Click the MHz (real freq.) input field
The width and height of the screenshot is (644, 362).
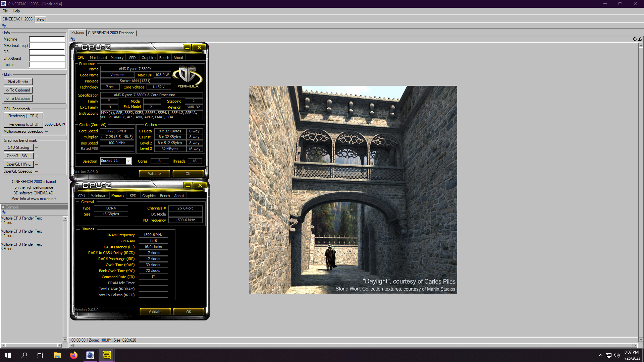pos(47,46)
